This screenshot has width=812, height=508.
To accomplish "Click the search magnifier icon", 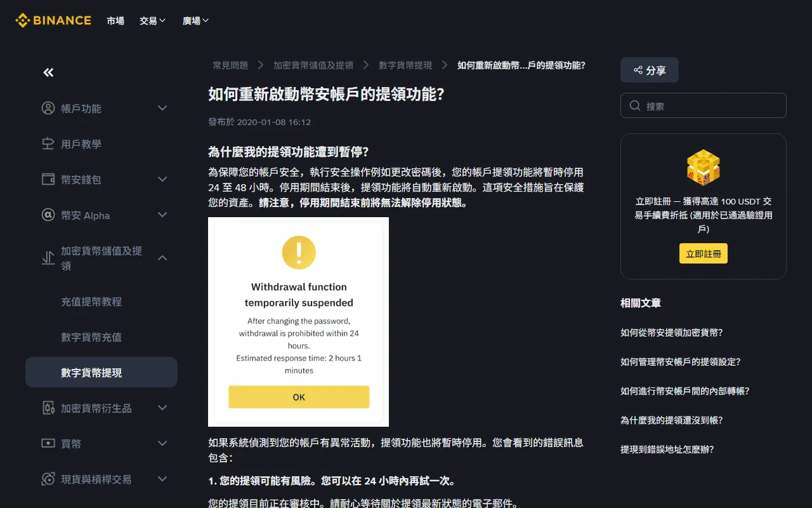I will pos(634,105).
